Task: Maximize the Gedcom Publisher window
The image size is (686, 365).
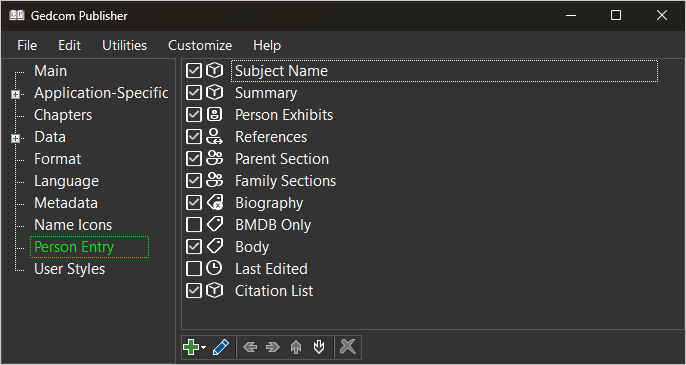Action: tap(616, 15)
